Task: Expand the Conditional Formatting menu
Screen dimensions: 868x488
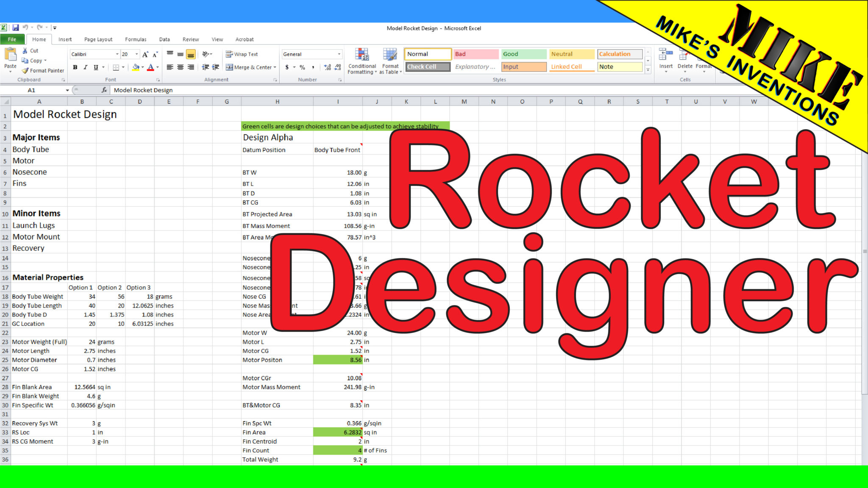Action: (x=362, y=61)
